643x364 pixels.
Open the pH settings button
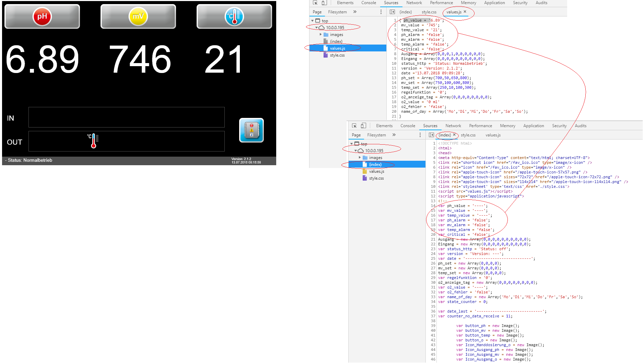(42, 16)
